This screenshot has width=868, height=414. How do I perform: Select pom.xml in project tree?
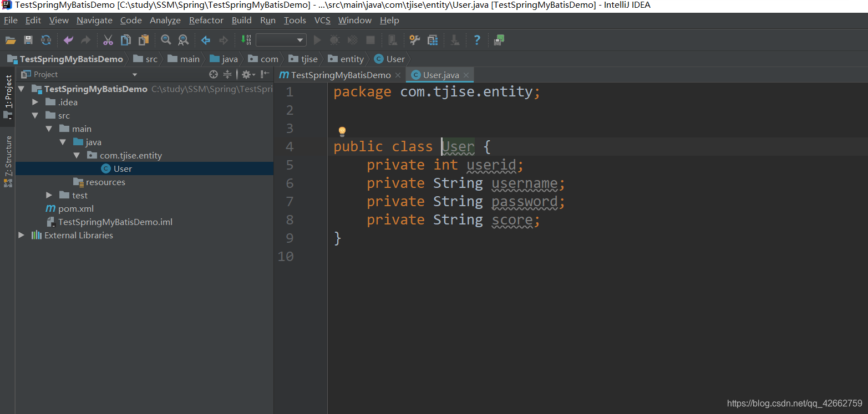pyautogui.click(x=69, y=208)
